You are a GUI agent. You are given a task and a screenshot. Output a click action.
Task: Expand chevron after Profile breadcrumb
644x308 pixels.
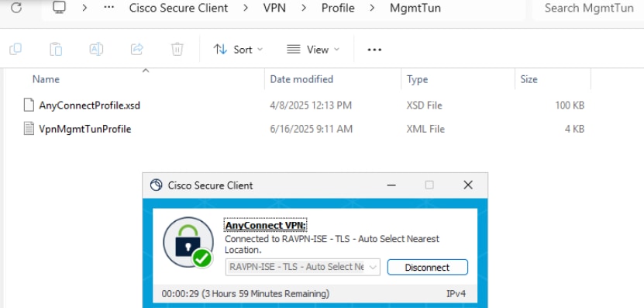click(x=373, y=8)
